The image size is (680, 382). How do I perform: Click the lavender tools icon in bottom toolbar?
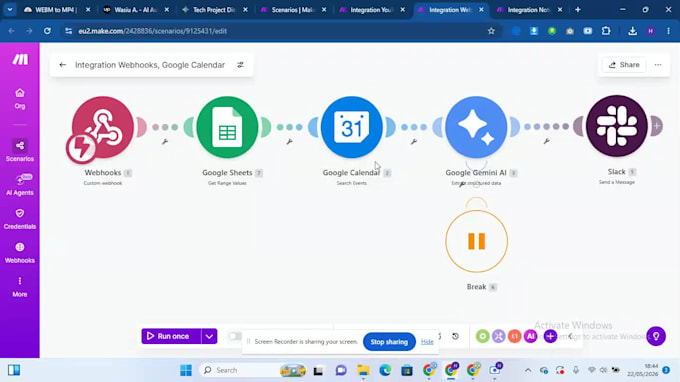[x=498, y=336]
